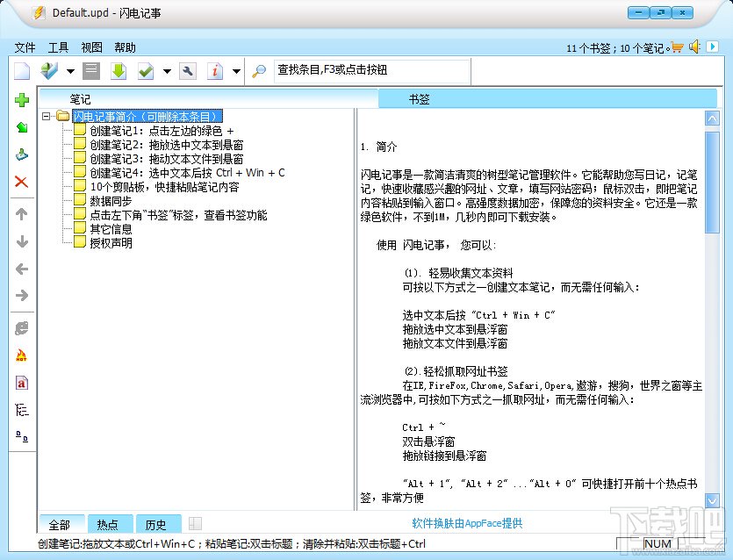The image size is (733, 560).
Task: Click the gray list document toolbar icon
Action: pyautogui.click(x=91, y=71)
